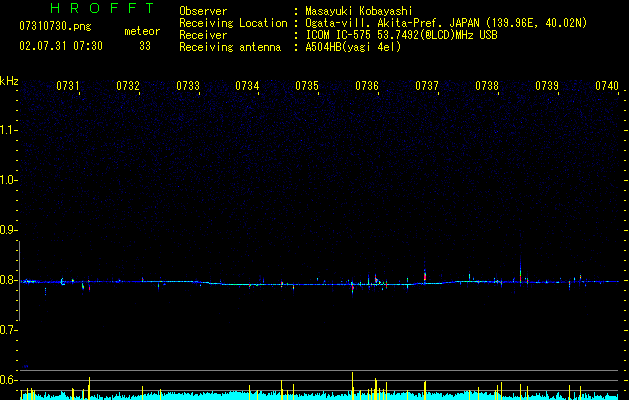Click the 0738 time marker
The width and height of the screenshot is (629, 400).
[x=487, y=86]
